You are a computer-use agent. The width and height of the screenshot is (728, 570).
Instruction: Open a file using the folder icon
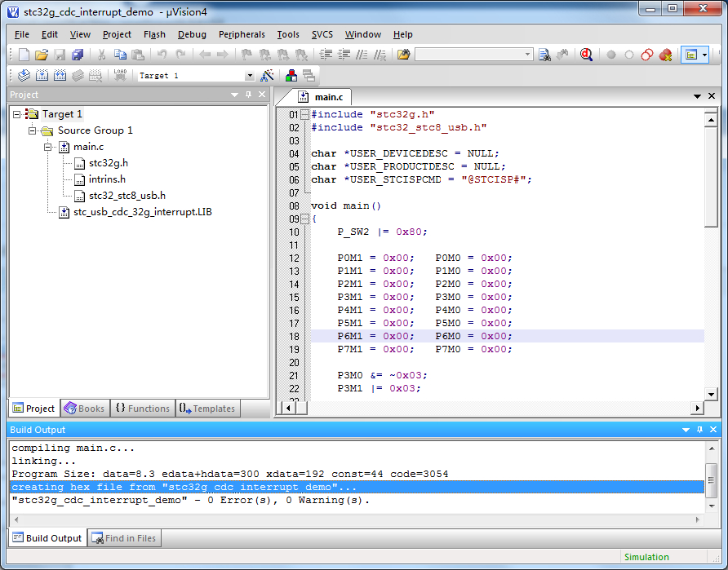coord(42,55)
